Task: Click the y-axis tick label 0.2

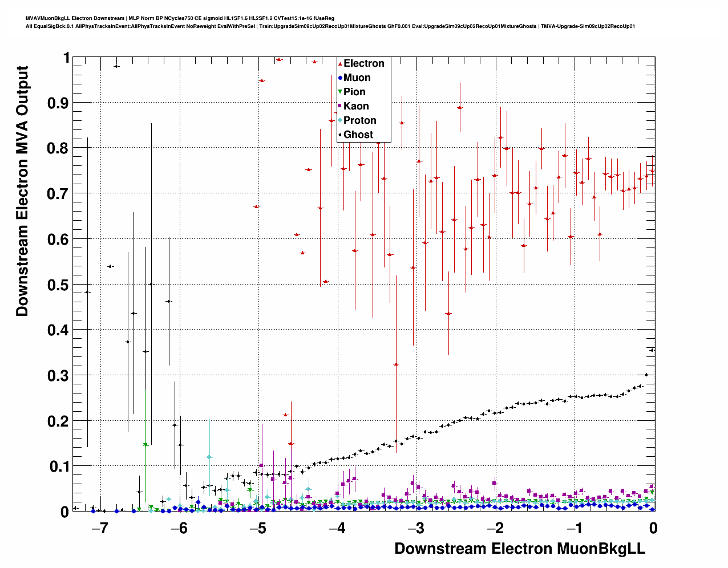Action: (x=58, y=421)
